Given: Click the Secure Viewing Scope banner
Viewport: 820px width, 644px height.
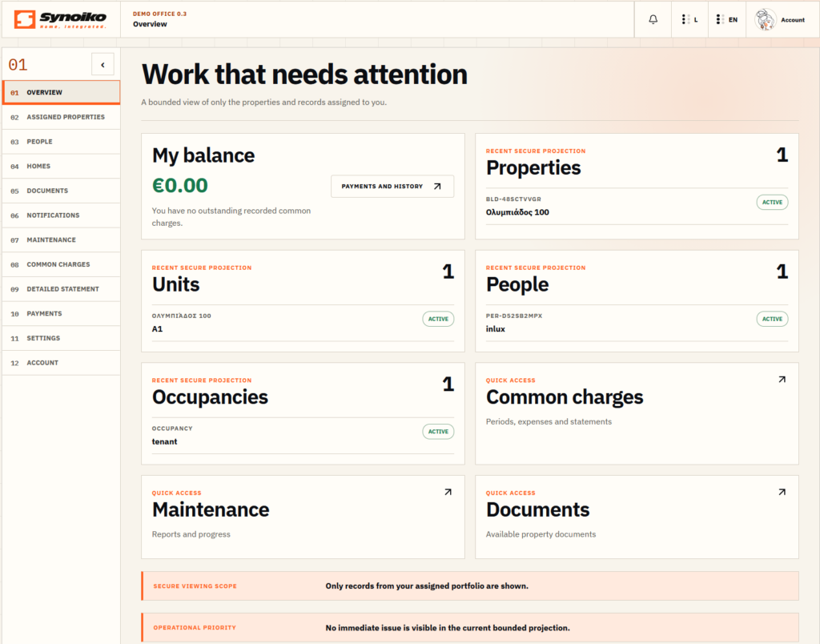Looking at the screenshot, I should click(469, 586).
